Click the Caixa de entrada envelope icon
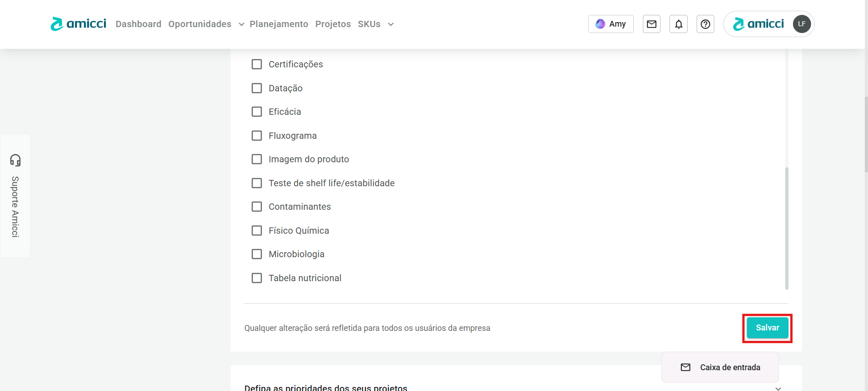 685,367
